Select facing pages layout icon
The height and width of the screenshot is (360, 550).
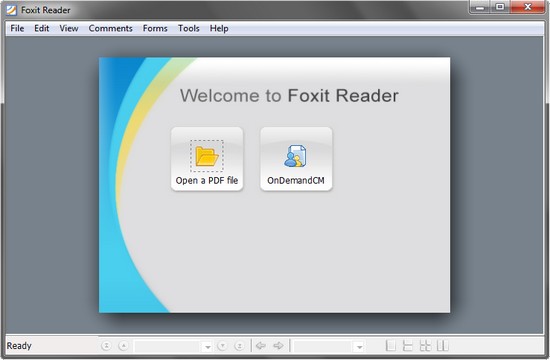[443, 346]
